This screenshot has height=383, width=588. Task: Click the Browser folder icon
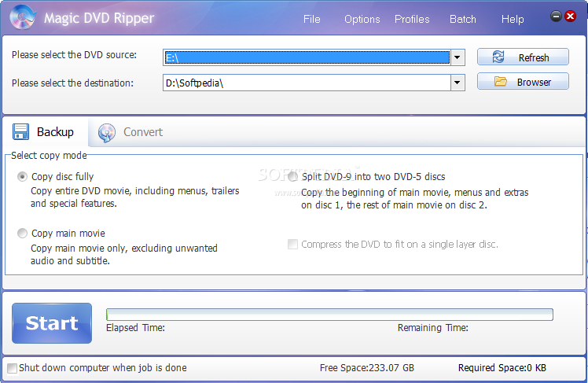pyautogui.click(x=500, y=82)
